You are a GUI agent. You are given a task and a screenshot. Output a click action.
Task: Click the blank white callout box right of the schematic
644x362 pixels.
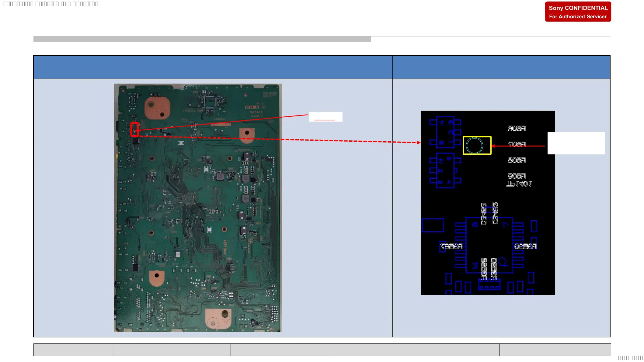pos(576,143)
